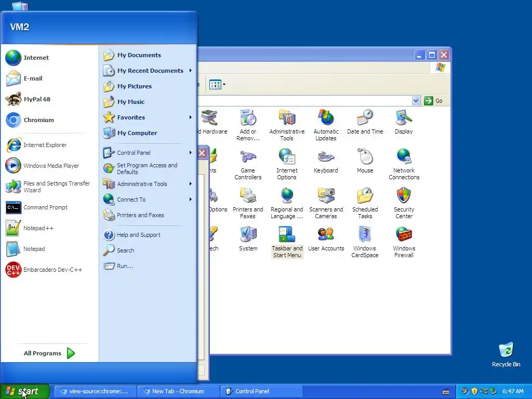Open Mouse settings icon
This screenshot has height=399, width=532.
click(365, 161)
